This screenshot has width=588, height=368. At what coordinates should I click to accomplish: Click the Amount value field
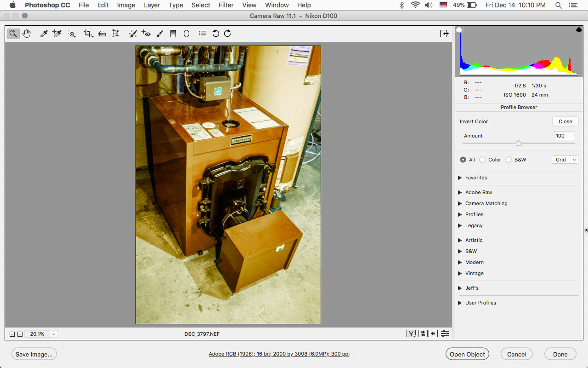564,136
